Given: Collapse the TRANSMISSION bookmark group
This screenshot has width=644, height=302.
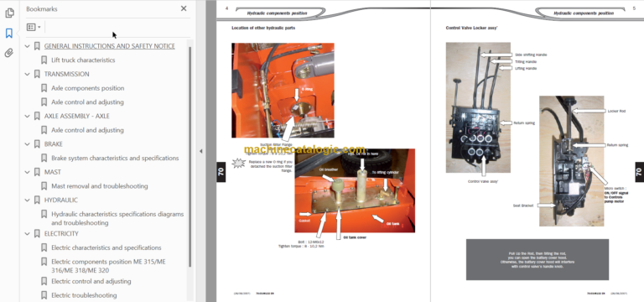Looking at the screenshot, I should (27, 74).
